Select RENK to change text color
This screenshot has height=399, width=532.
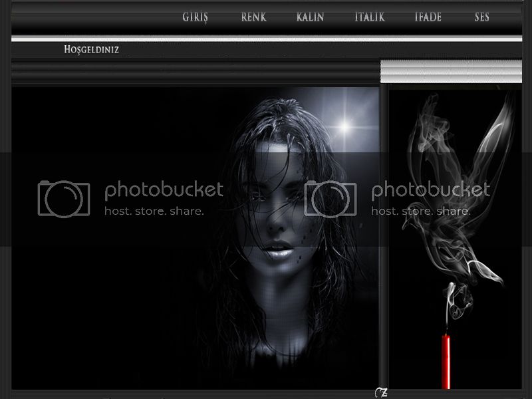(253, 17)
